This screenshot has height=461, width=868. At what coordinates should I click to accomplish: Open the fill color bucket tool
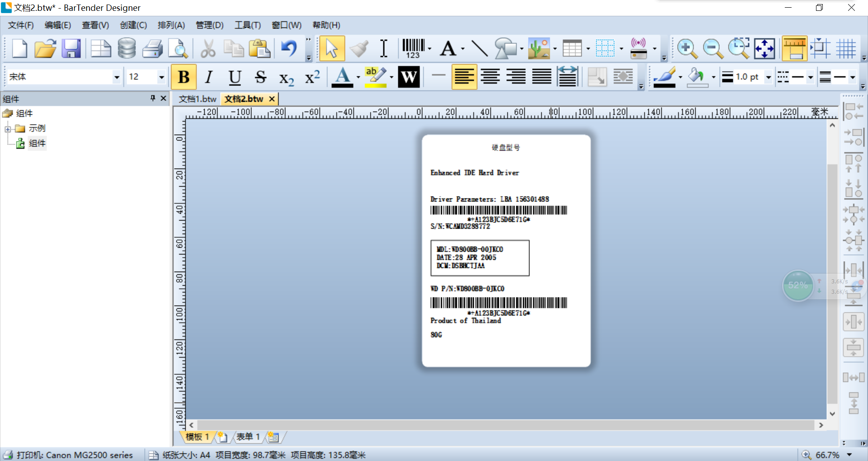(x=697, y=77)
